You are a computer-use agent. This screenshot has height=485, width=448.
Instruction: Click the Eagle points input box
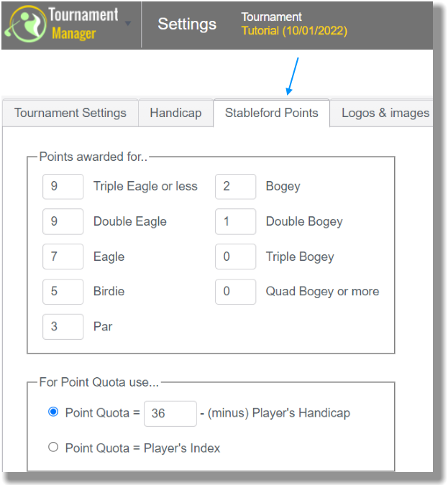63,257
